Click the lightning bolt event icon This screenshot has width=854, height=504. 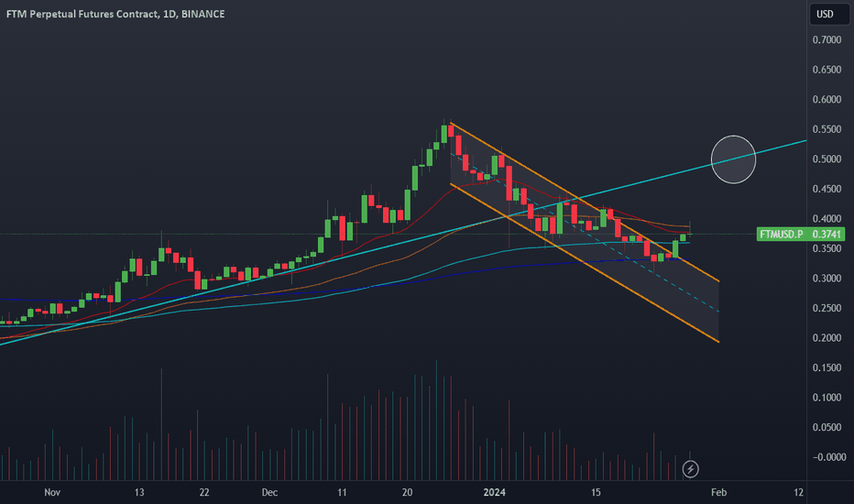pyautogui.click(x=690, y=468)
